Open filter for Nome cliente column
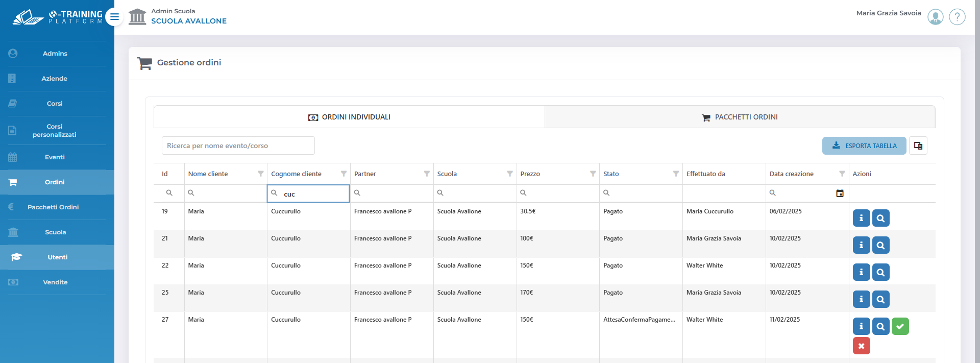980x363 pixels. (x=261, y=174)
